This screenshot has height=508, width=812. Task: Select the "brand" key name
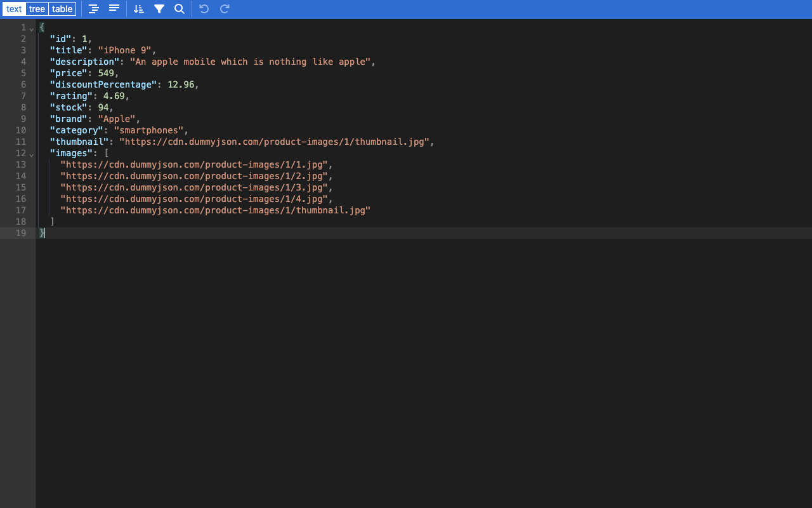[69, 119]
